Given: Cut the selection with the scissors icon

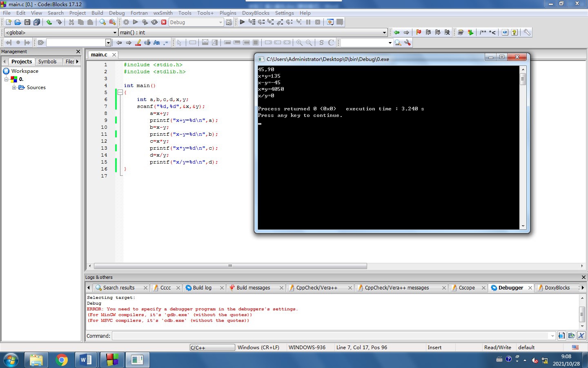Looking at the screenshot, I should (71, 22).
